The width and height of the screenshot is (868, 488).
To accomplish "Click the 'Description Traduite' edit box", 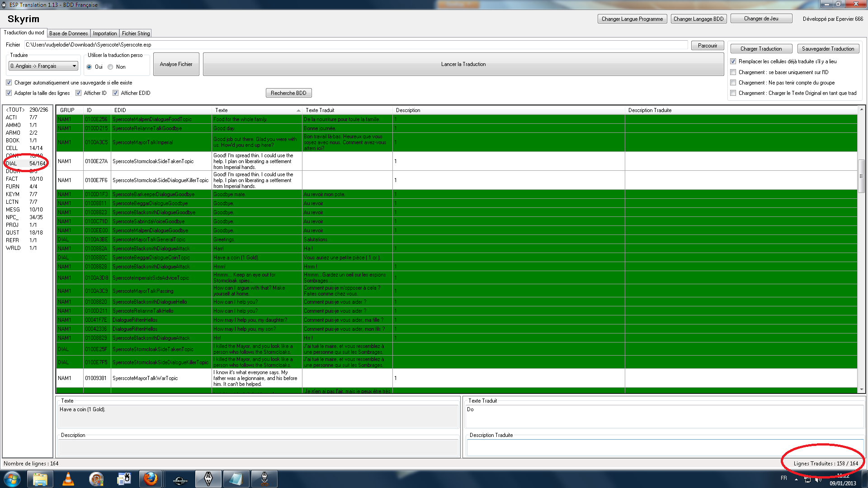I will pyautogui.click(x=665, y=447).
